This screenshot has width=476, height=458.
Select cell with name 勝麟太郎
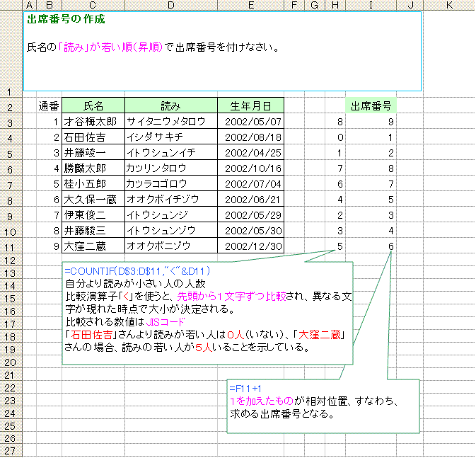tap(93, 168)
